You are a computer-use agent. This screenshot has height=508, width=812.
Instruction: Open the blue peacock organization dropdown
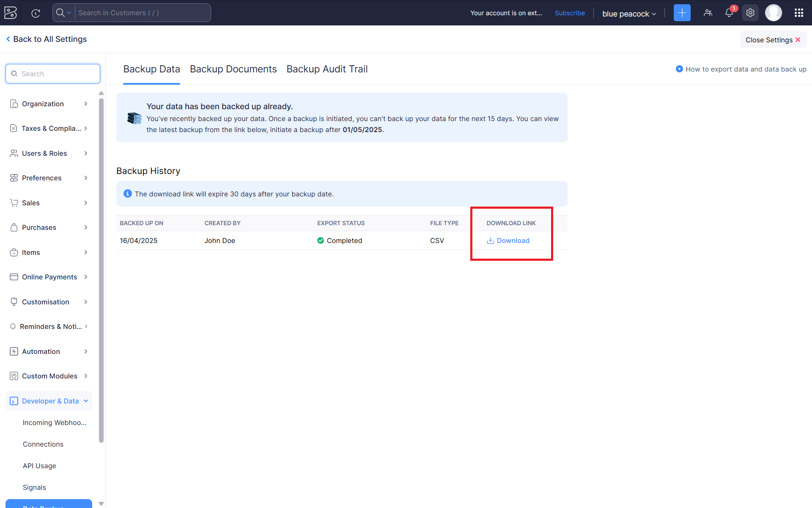pos(629,14)
